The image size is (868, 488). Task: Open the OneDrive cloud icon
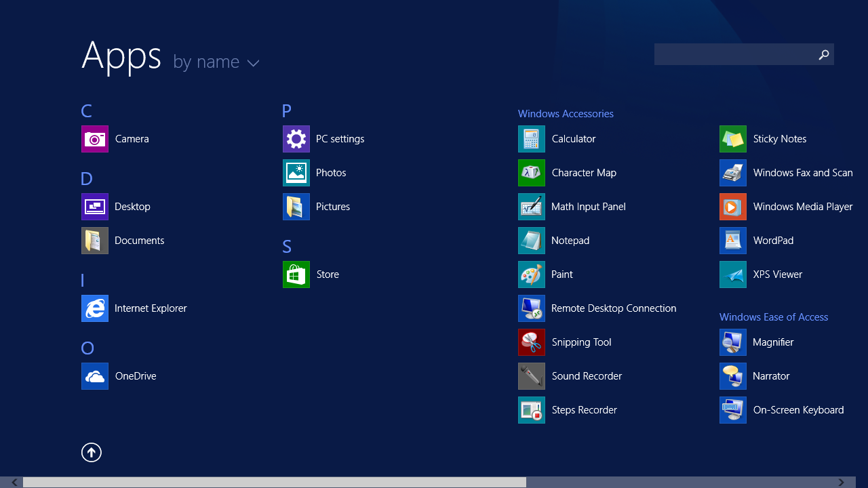95,376
